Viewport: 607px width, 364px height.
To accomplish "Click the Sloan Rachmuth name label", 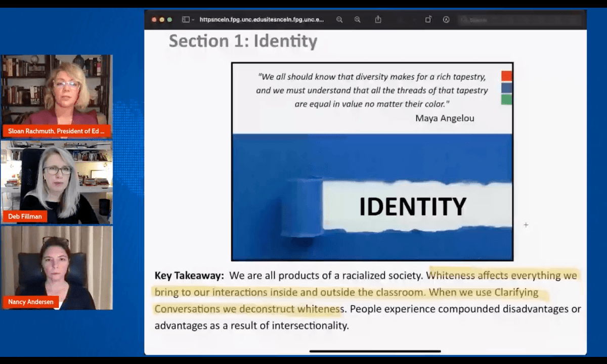I will tap(57, 131).
